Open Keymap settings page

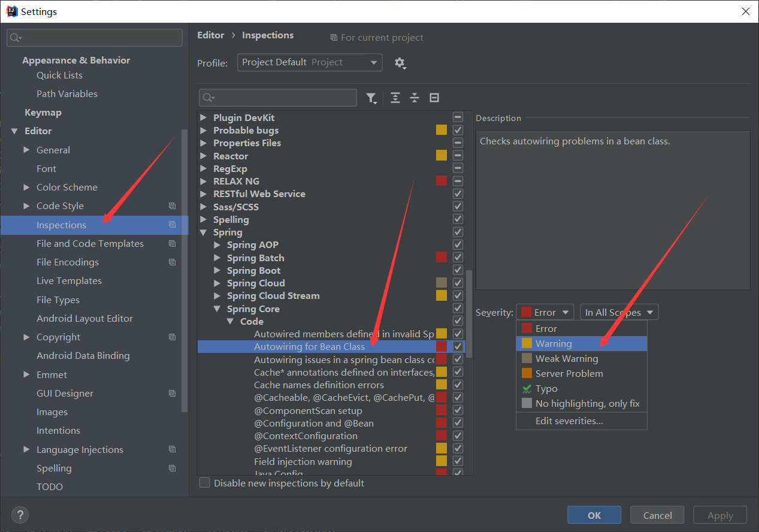coord(43,113)
